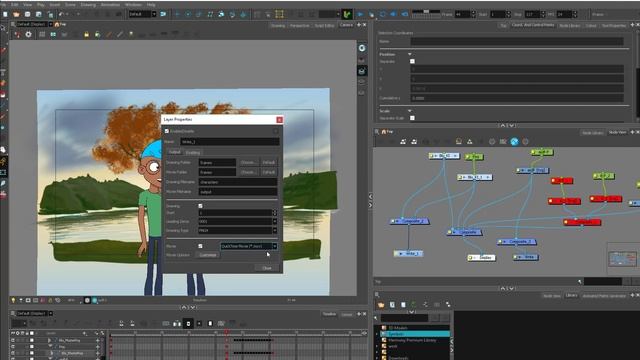Viewport: 640px width, 360px height.
Task: Switch to the Perspective view tab
Action: tap(299, 25)
